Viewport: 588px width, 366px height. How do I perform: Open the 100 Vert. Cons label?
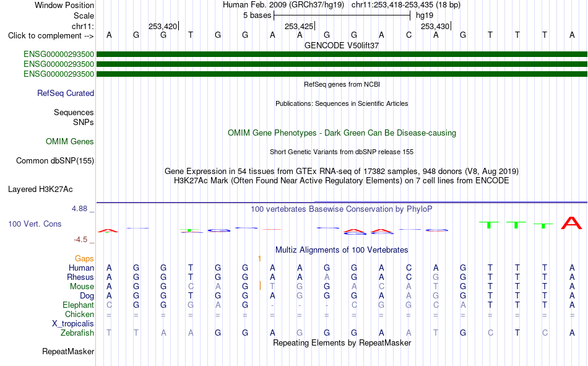pos(35,224)
